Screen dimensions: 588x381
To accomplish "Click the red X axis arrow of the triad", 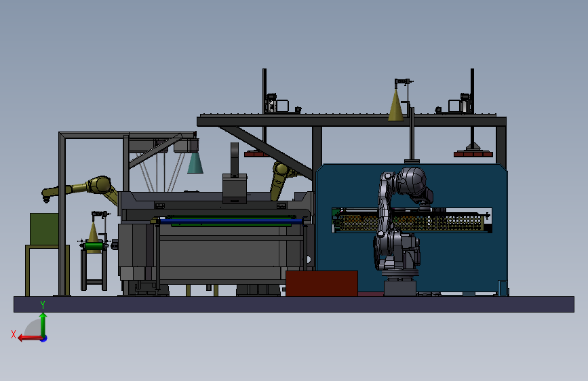I will [29, 338].
